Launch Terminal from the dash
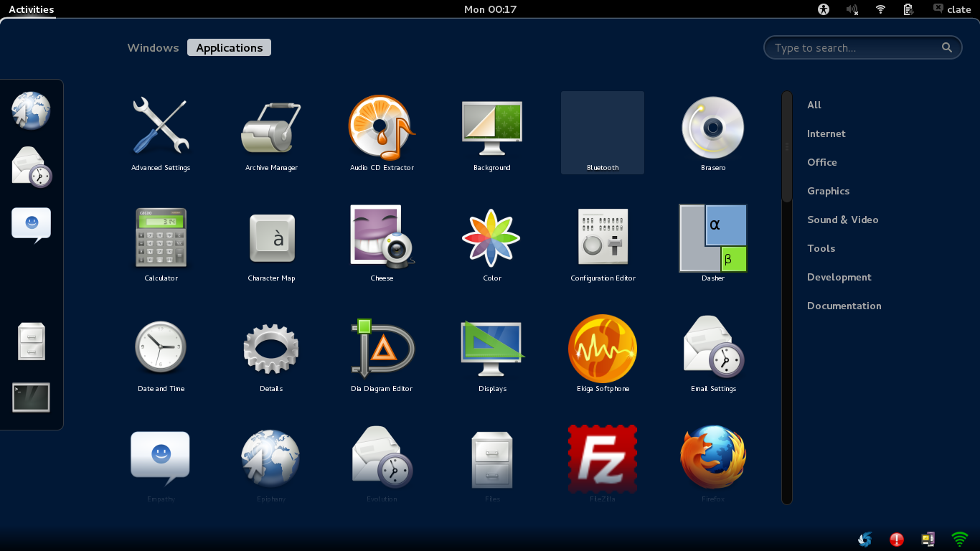Viewport: 980px width, 551px height. pos(31,397)
